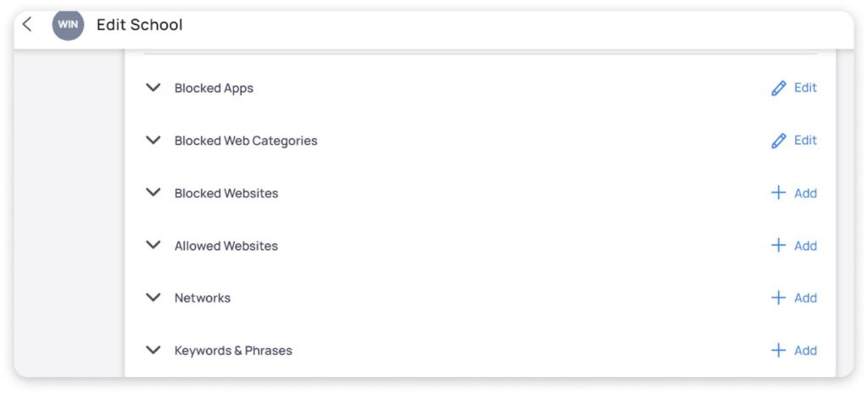
Task: Expand the Blocked Web Categories chevron
Action: click(153, 141)
